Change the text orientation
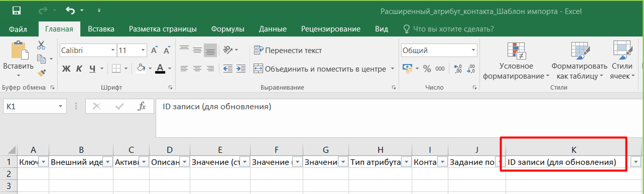The height and width of the screenshot is (194, 644). click(x=228, y=50)
